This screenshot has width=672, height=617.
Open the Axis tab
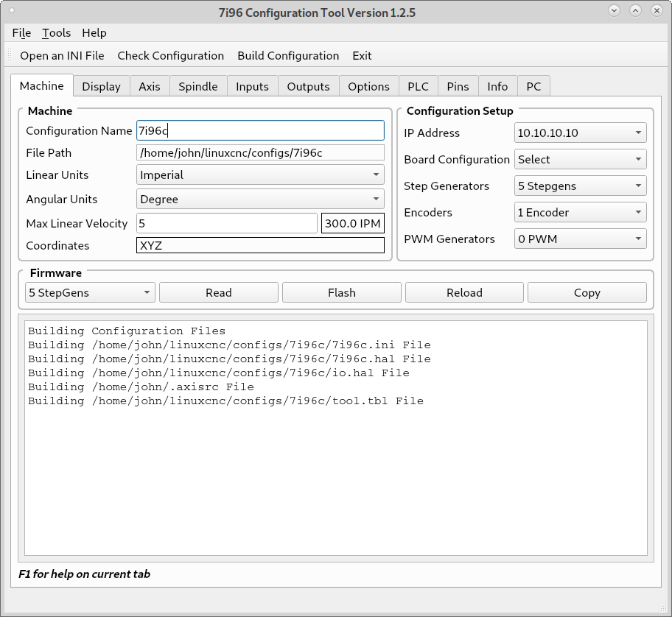(x=150, y=86)
